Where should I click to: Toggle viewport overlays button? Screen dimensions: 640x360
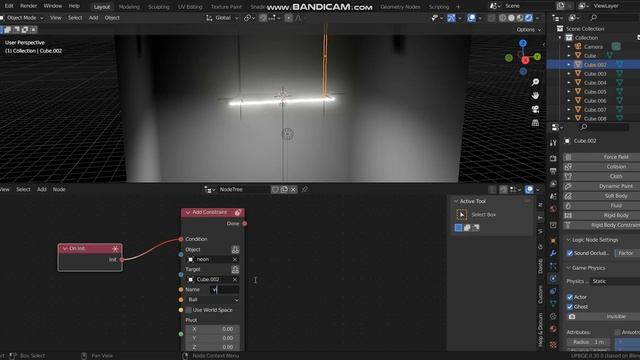point(471,18)
